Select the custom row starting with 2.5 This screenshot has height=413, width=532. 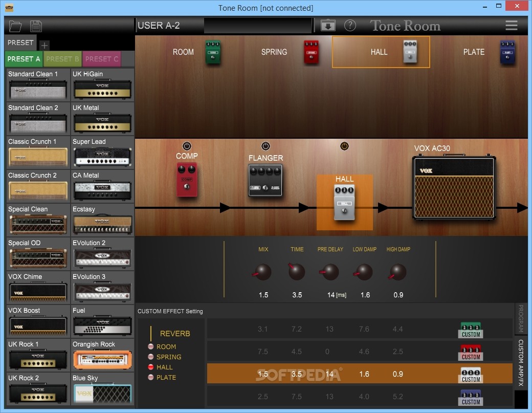[x=360, y=397]
